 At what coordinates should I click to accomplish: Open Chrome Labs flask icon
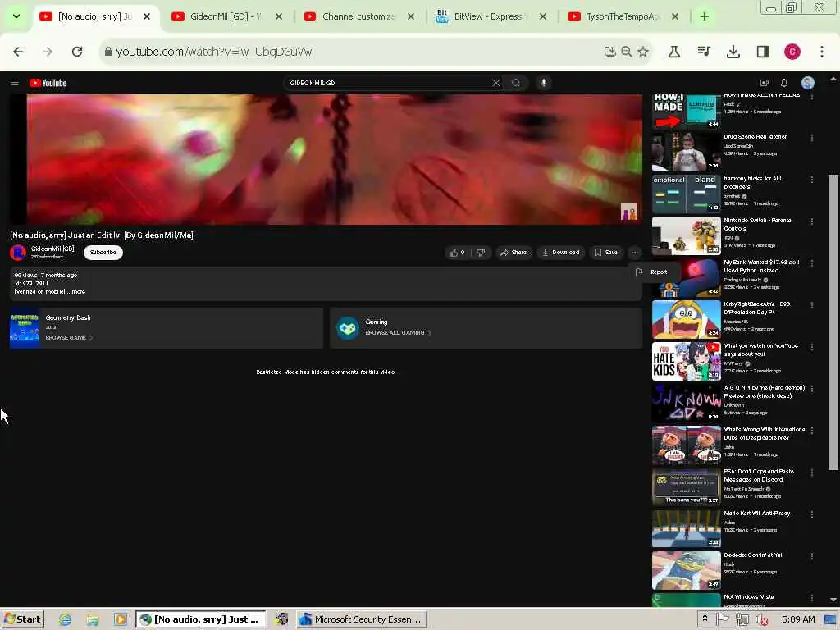click(674, 52)
